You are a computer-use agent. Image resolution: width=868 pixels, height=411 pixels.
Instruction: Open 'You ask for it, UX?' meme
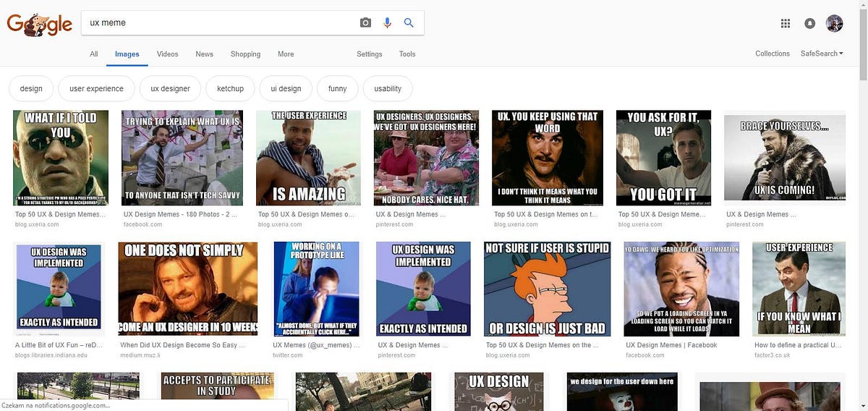[x=663, y=158]
